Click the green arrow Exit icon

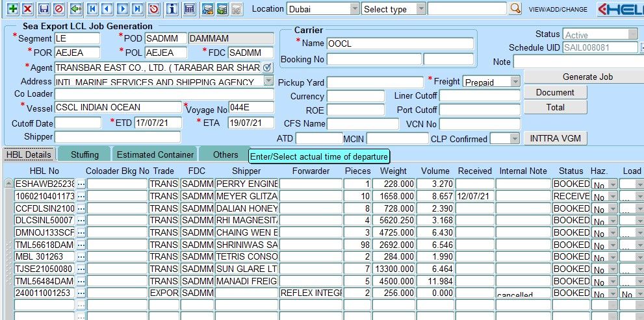tap(75, 8)
